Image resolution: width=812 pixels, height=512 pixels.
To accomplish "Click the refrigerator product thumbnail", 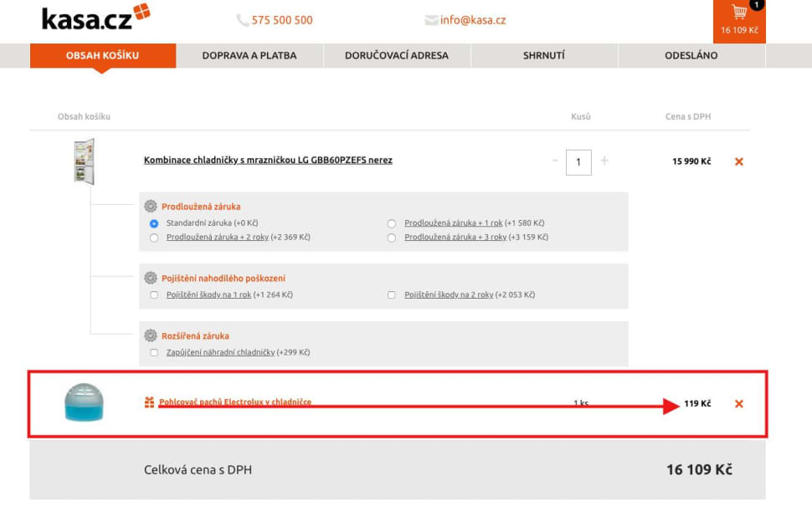I will pyautogui.click(x=84, y=161).
